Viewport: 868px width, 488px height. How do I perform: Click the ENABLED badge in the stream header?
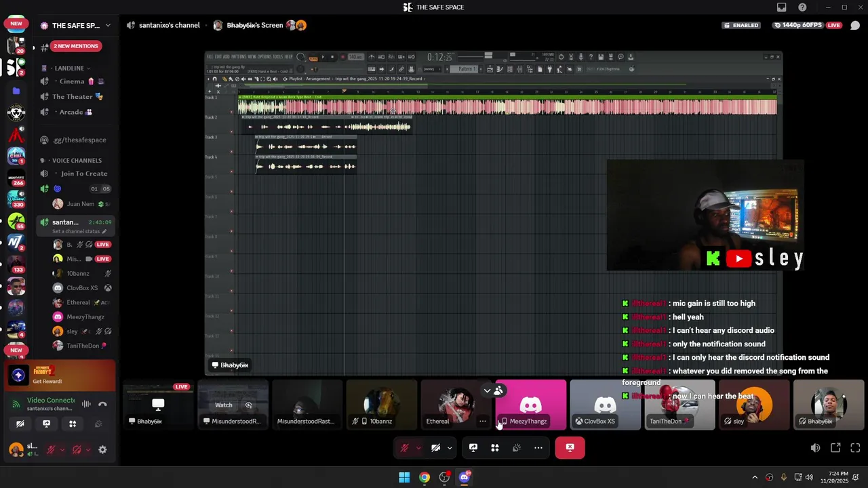(741, 25)
